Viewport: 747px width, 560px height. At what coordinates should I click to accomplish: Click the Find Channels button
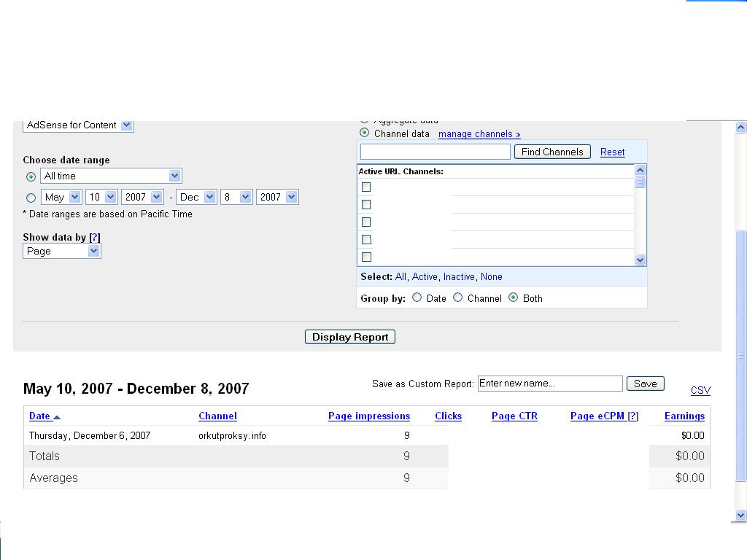pos(552,152)
